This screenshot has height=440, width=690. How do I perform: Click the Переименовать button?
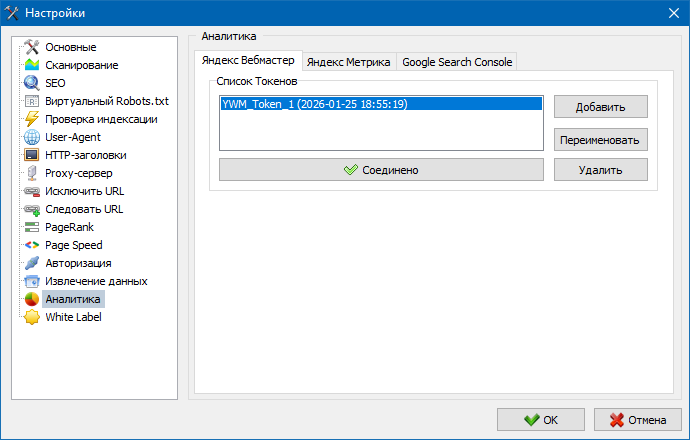pos(600,139)
